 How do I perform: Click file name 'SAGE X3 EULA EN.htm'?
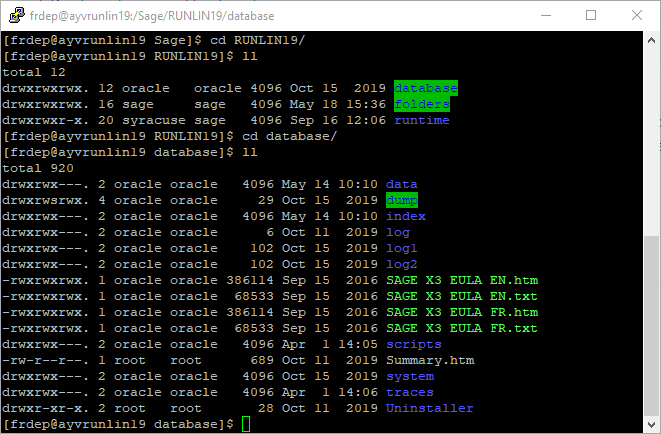[x=462, y=280]
